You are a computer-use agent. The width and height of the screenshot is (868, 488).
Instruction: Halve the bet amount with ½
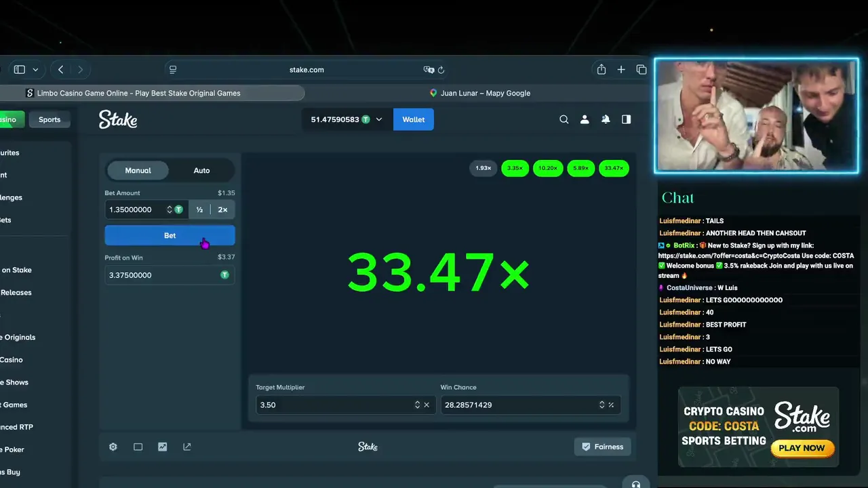pyautogui.click(x=199, y=209)
